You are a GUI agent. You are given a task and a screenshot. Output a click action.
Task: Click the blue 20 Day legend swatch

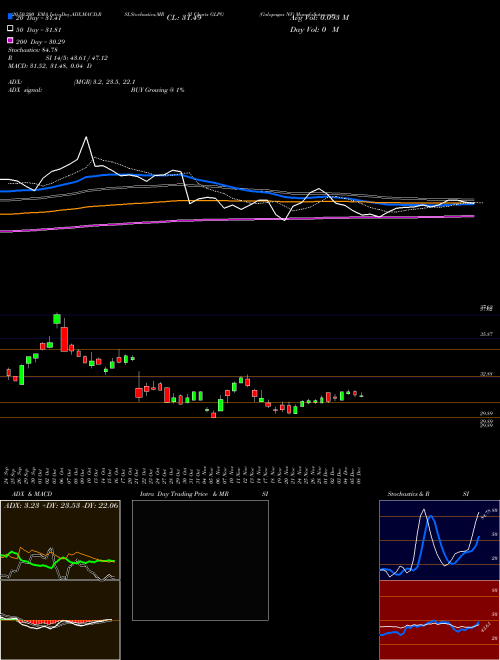tap(10, 17)
